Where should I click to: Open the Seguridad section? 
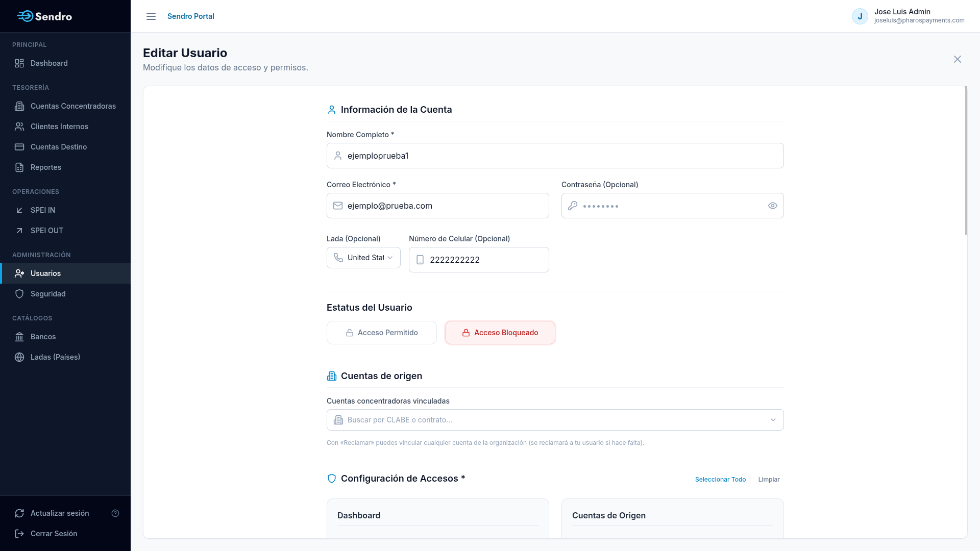click(65, 294)
